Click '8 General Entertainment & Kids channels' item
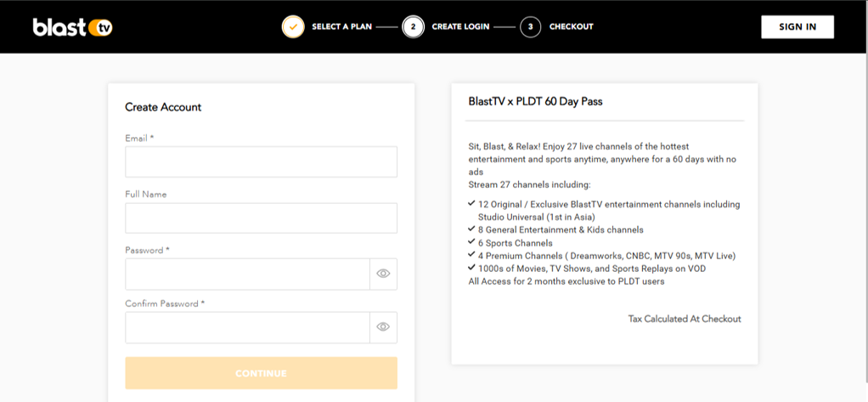 (555, 229)
